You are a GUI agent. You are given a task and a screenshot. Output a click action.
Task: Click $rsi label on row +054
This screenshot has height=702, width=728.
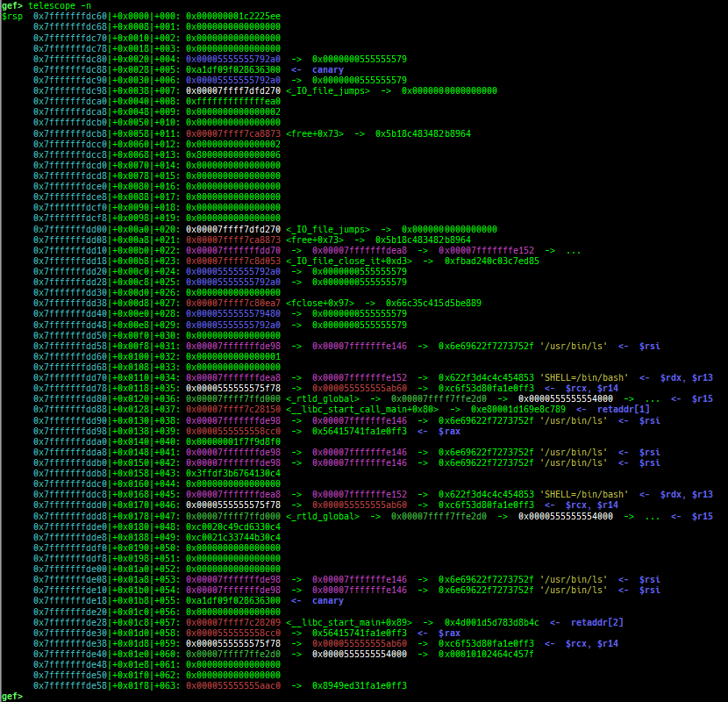tap(650, 590)
